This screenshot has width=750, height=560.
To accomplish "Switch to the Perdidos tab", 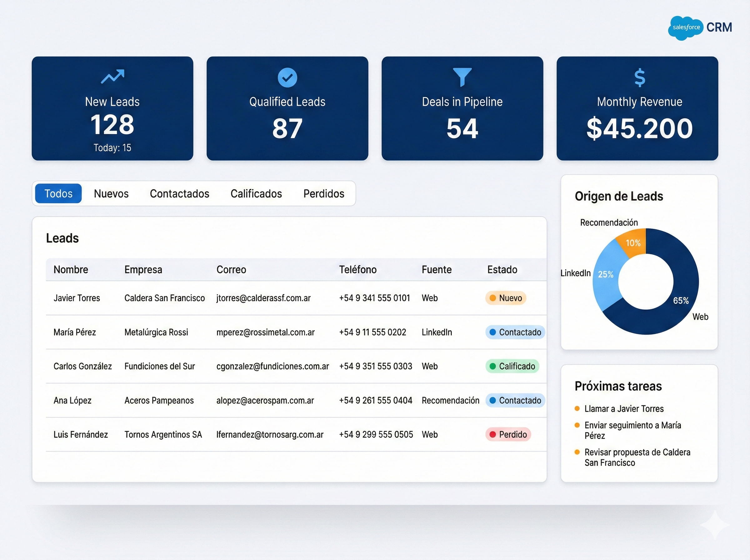I will (x=324, y=193).
